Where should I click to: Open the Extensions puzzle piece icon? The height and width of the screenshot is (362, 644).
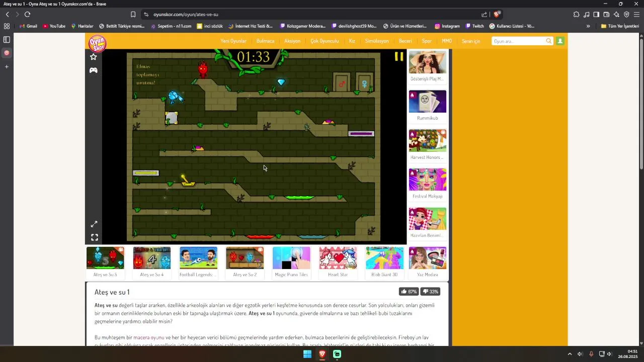tap(576, 15)
